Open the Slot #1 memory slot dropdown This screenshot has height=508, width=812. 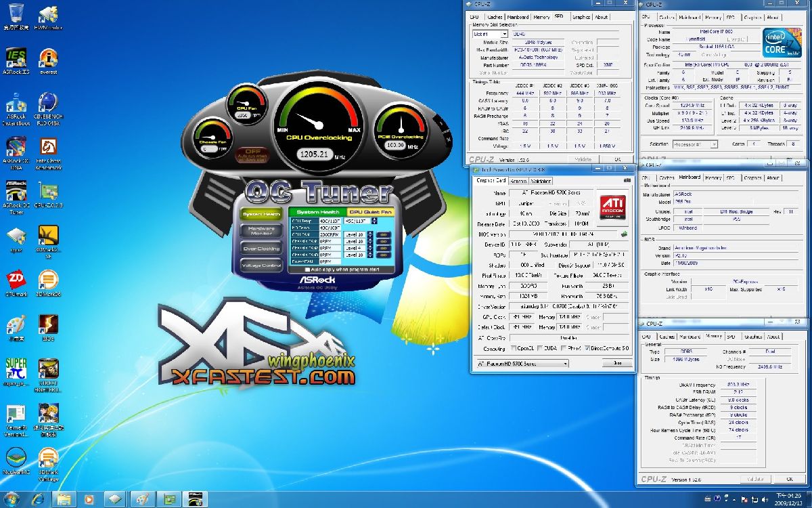(x=490, y=33)
